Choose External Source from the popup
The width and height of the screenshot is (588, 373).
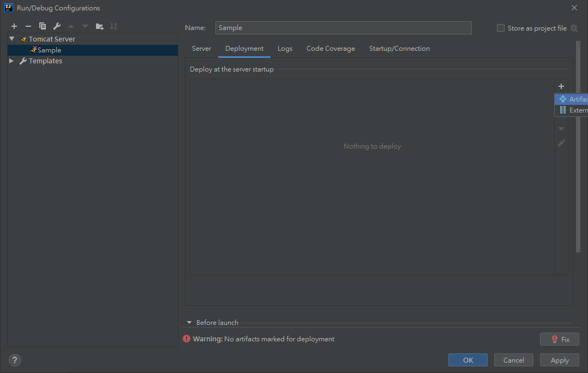pos(571,110)
